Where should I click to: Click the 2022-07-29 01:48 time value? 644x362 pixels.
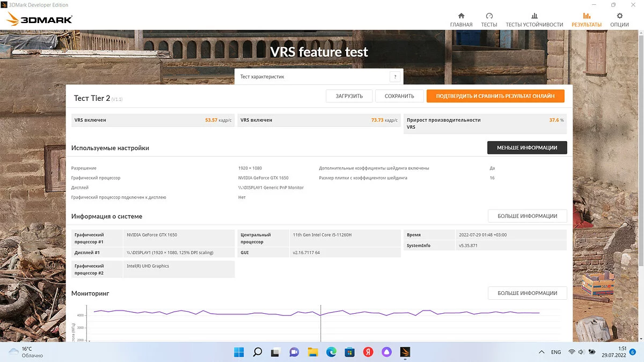(483, 235)
